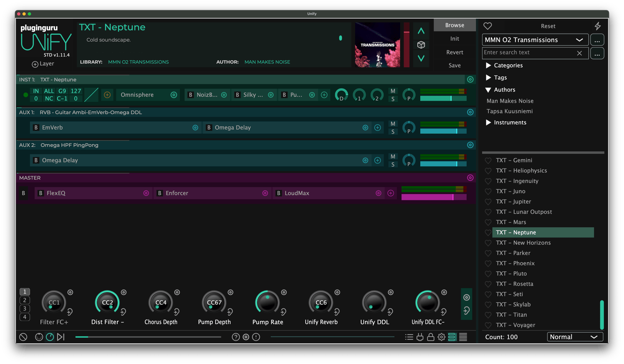Viewport: 624px width, 364px height.
Task: Select macro page 3
Action: click(x=25, y=309)
